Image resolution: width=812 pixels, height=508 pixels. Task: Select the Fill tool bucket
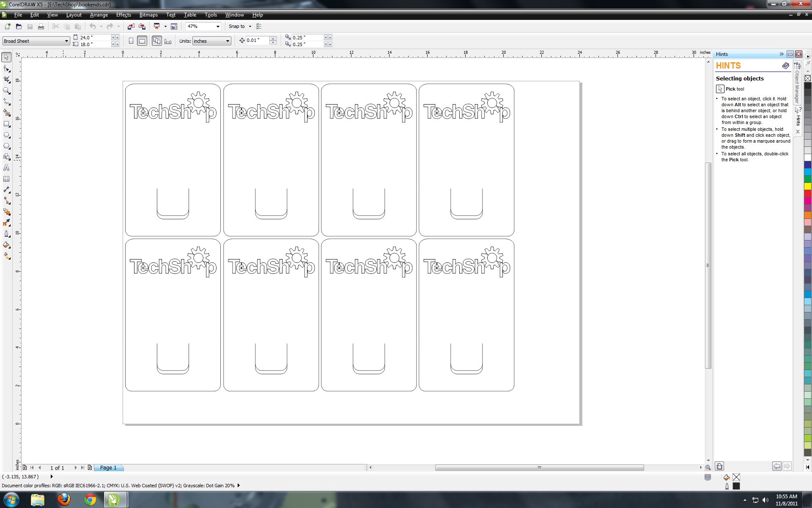click(x=6, y=245)
